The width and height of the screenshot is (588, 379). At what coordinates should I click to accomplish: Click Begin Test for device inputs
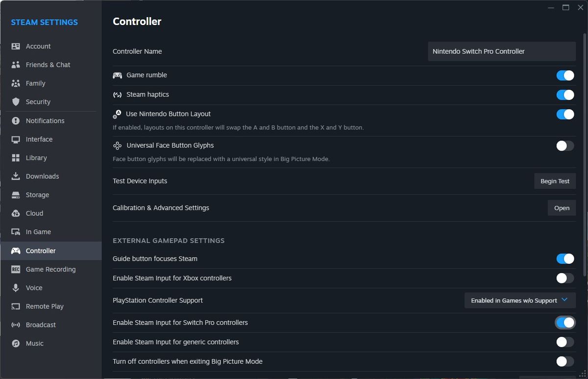point(555,180)
